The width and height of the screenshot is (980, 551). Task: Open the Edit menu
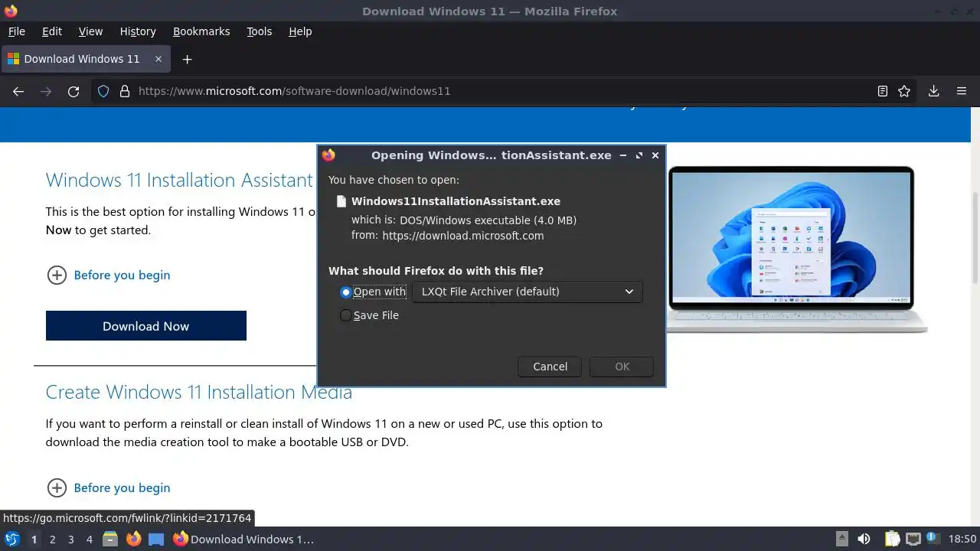[52, 31]
